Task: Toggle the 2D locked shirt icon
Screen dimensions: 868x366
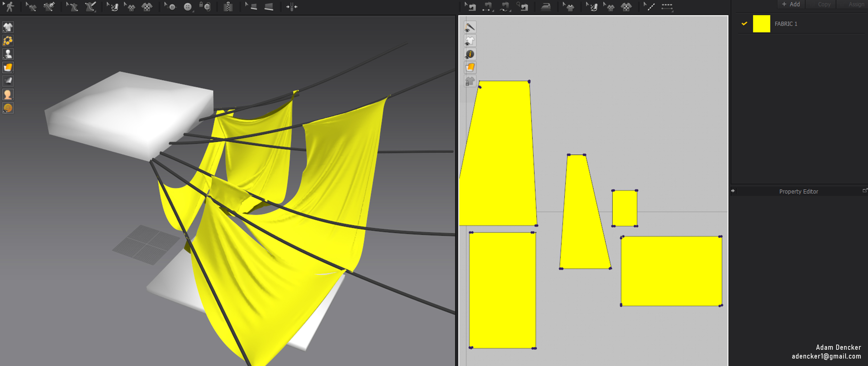Action: click(x=470, y=81)
